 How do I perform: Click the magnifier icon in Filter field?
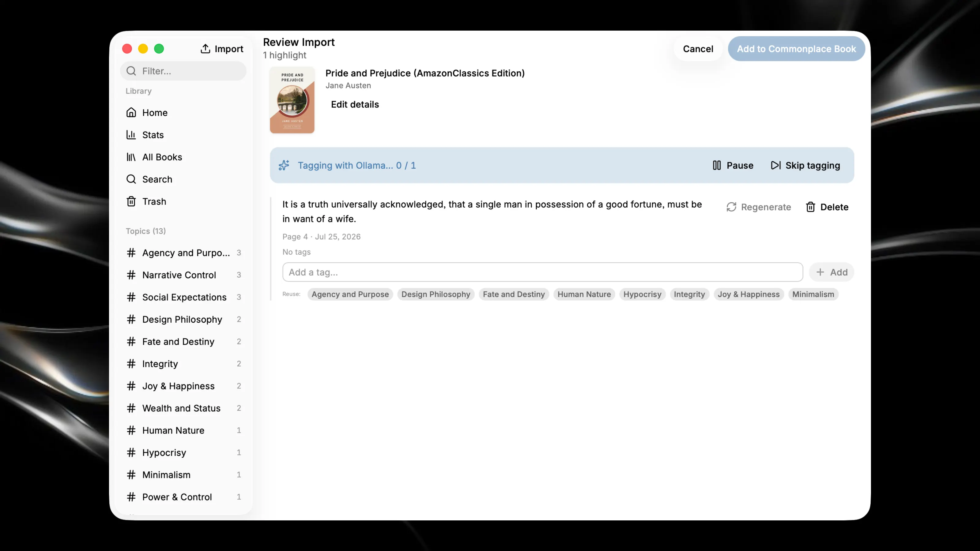coord(131,71)
